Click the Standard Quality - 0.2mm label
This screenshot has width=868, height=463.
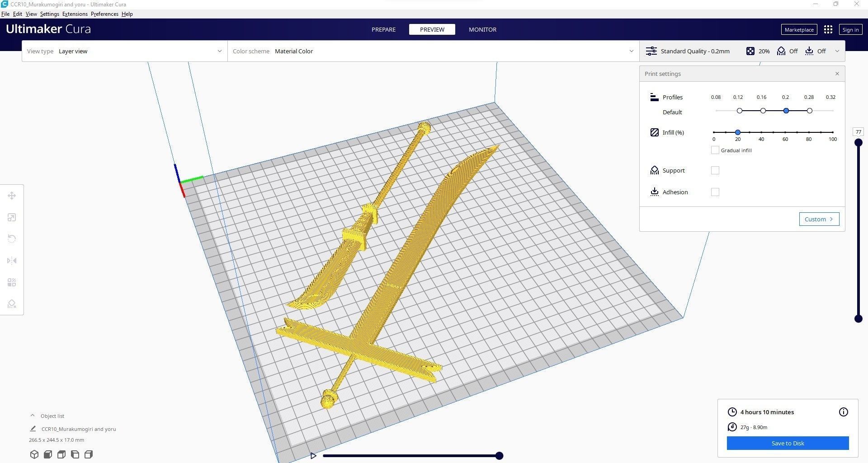[695, 51]
